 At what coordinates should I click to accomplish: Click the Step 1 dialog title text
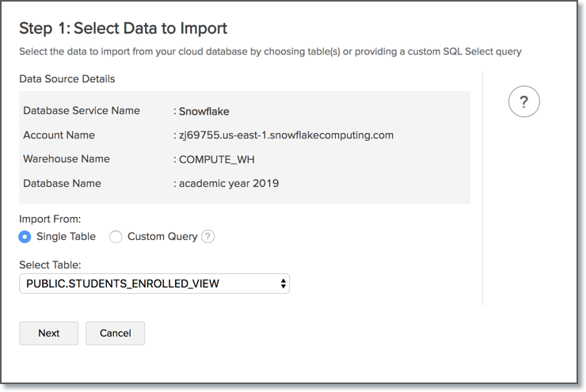coord(123,29)
